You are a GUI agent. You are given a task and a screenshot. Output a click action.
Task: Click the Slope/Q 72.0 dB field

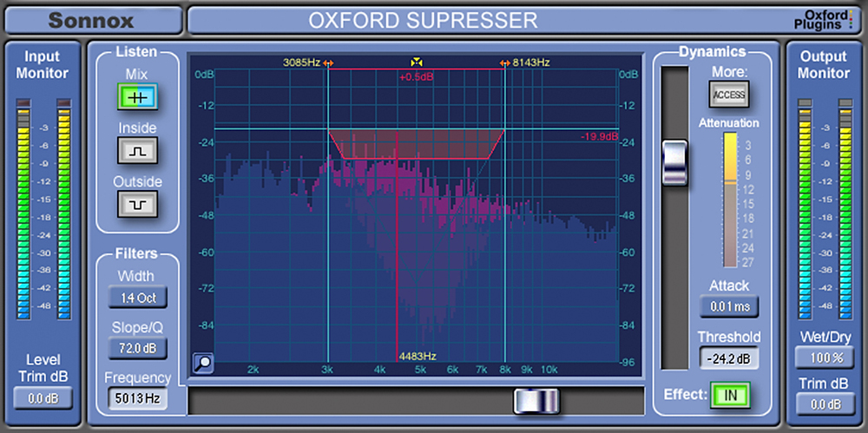click(x=138, y=349)
